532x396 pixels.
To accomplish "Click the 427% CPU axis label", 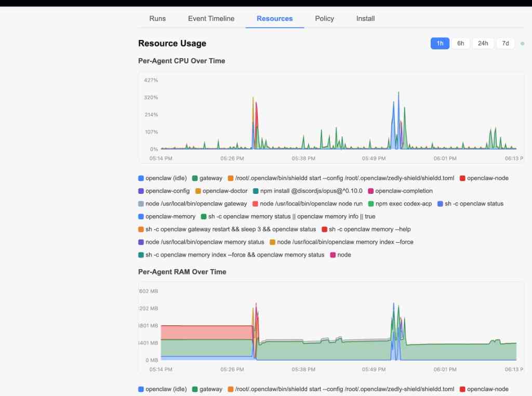I will (151, 81).
